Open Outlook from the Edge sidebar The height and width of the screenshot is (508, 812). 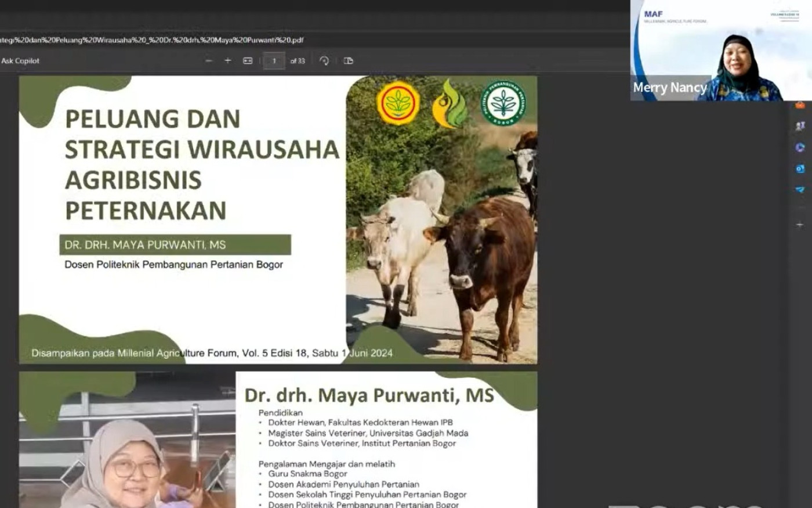[x=800, y=168]
